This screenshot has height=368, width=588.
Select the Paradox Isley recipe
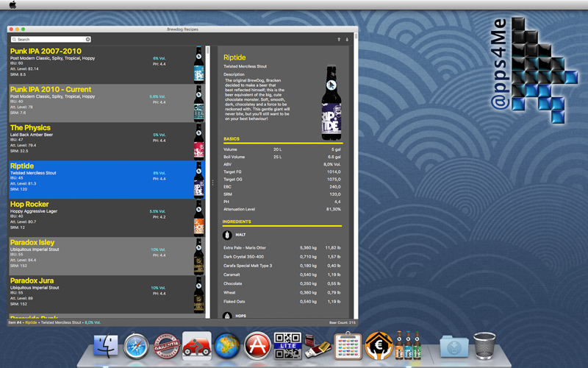point(107,256)
